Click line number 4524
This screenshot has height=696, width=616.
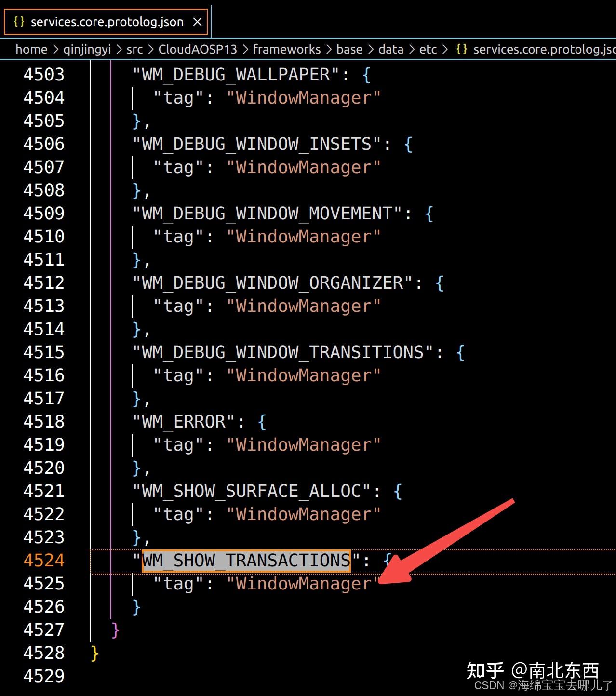[x=45, y=560]
